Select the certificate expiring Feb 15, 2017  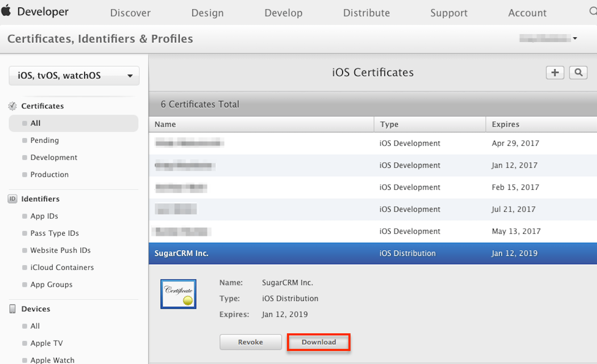coord(373,187)
